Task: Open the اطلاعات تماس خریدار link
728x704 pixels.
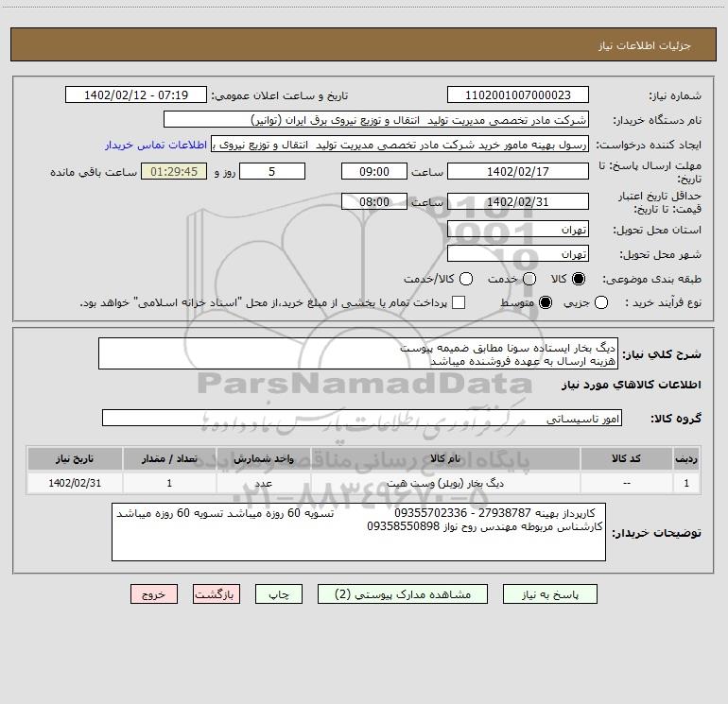Action: pyautogui.click(x=156, y=145)
